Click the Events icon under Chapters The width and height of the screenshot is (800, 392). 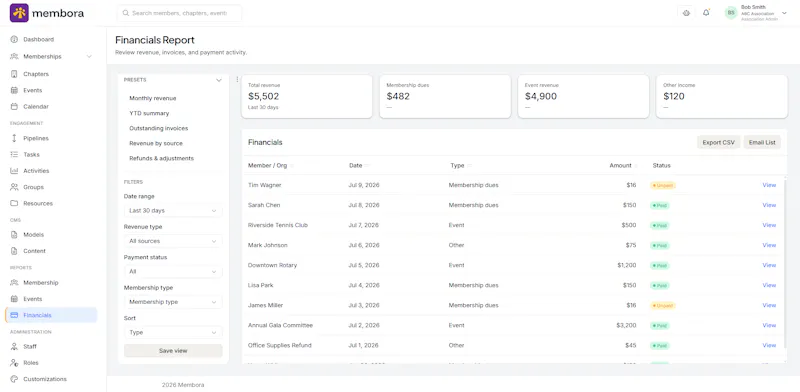pyautogui.click(x=14, y=90)
